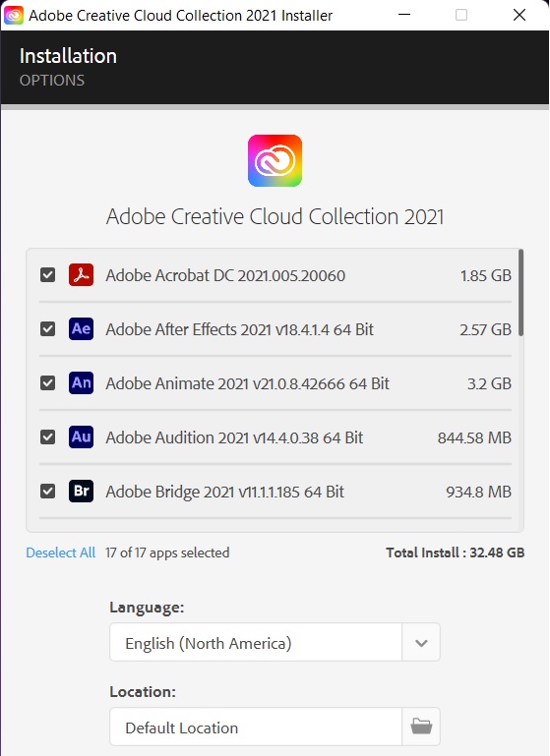Click the app list vertical scrollbar
This screenshot has width=550, height=756.
coord(521,292)
